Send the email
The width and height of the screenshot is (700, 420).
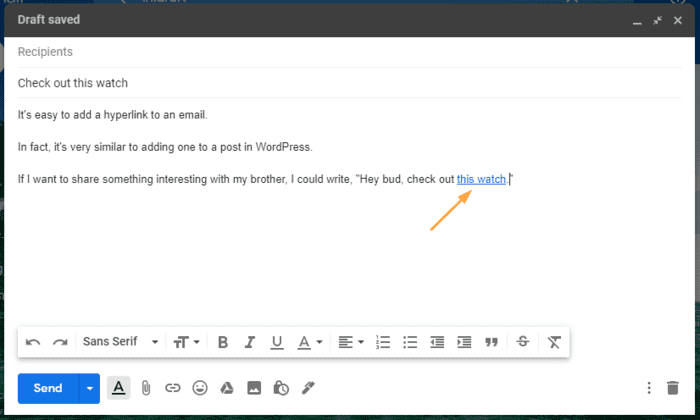click(48, 388)
